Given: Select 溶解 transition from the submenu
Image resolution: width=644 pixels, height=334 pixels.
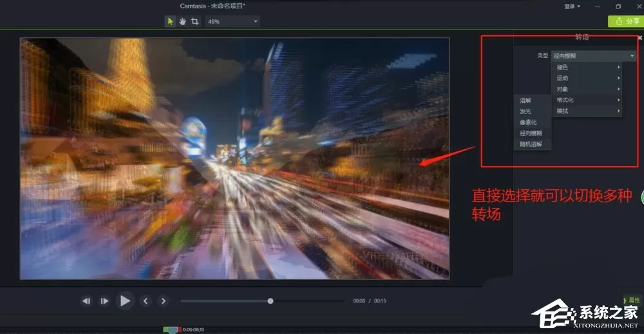Looking at the screenshot, I should pos(533,100).
